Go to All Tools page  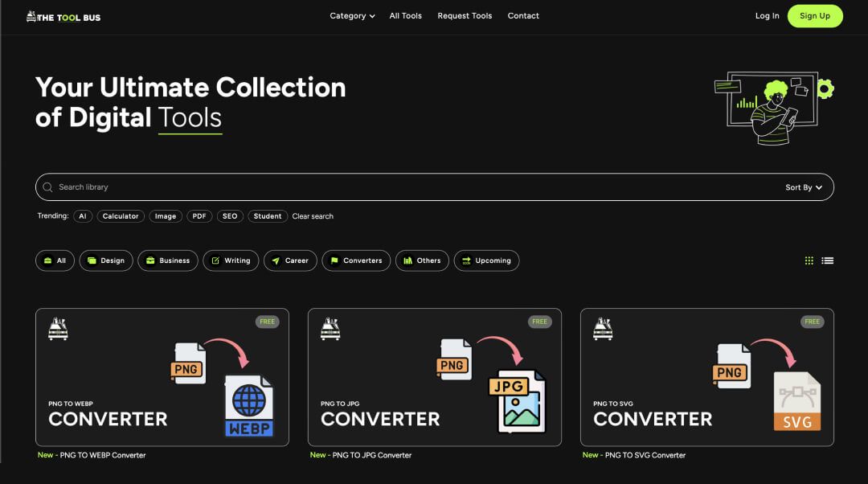[x=405, y=16]
